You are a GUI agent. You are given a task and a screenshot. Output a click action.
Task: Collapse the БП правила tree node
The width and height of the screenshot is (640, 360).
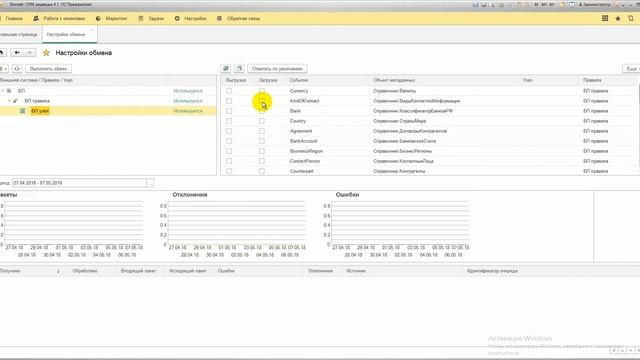(9, 101)
